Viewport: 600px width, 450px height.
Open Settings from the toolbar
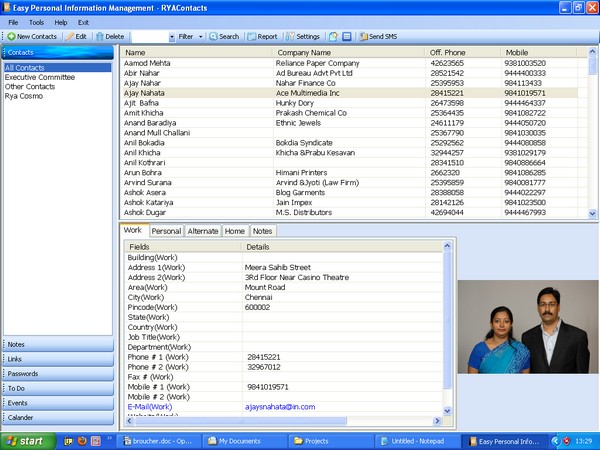(x=303, y=37)
